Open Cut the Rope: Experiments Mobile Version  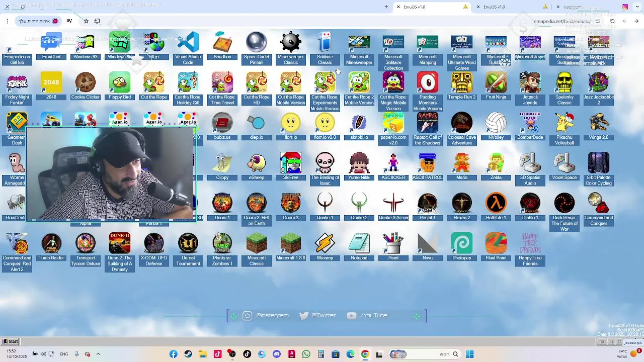pyautogui.click(x=325, y=92)
